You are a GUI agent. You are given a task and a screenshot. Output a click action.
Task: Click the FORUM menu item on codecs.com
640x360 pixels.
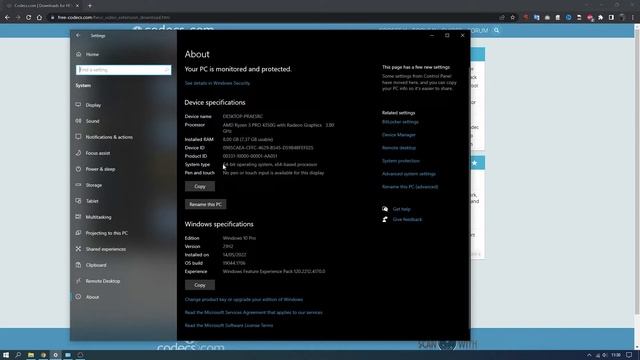tap(478, 31)
